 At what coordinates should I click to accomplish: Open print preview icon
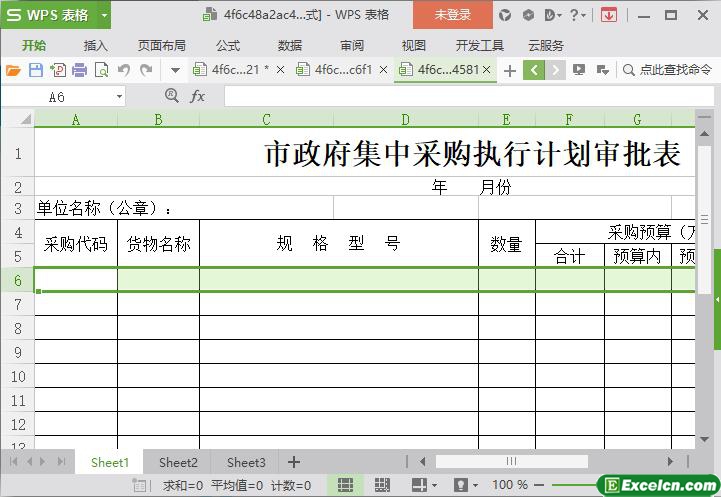[101, 70]
